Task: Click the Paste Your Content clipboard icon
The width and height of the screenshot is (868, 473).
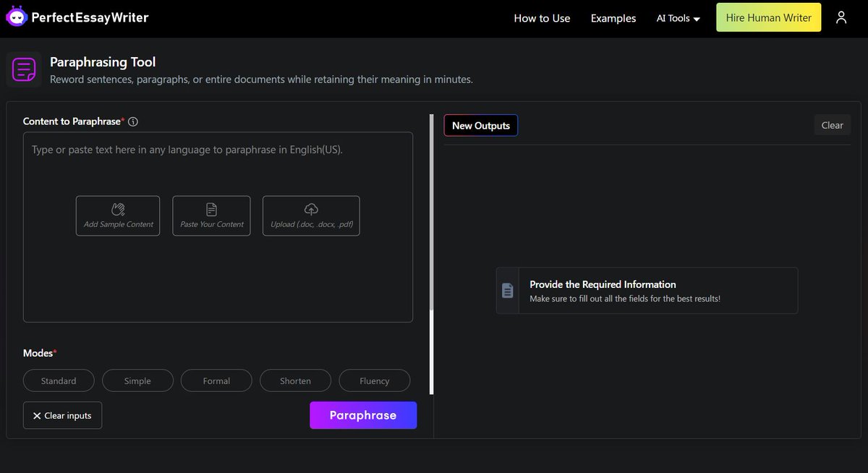Action: tap(211, 209)
